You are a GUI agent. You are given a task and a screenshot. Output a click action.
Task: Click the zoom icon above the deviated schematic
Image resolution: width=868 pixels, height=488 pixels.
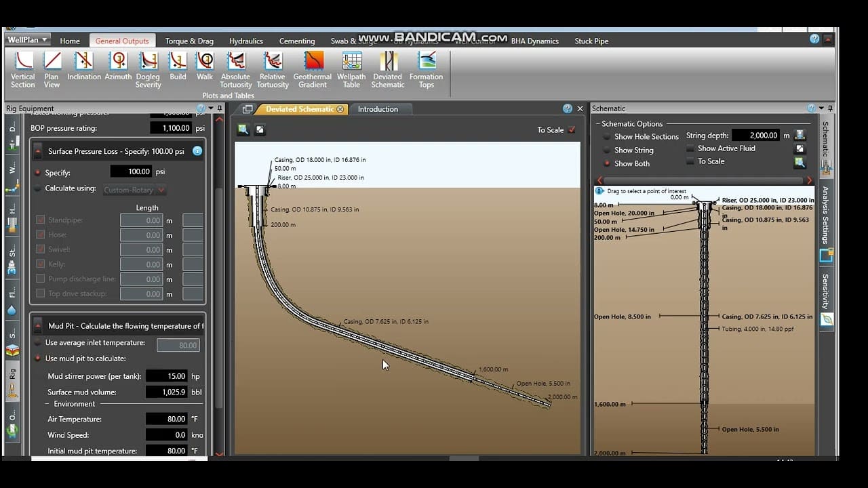pyautogui.click(x=243, y=129)
